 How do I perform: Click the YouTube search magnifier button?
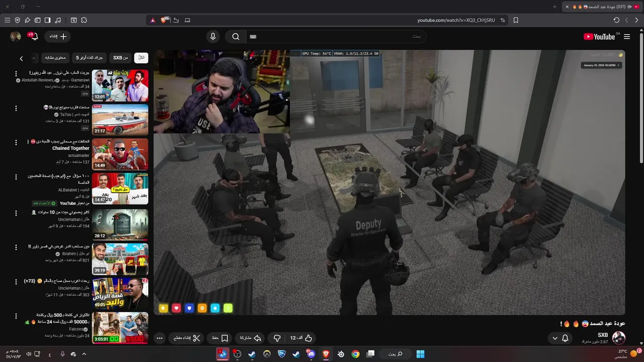[235, 36]
